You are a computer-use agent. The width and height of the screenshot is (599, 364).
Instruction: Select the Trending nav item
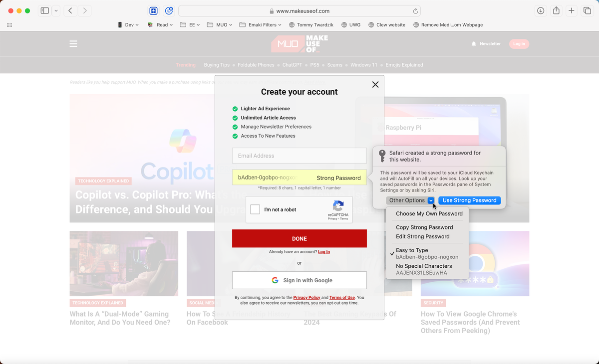[x=186, y=65]
